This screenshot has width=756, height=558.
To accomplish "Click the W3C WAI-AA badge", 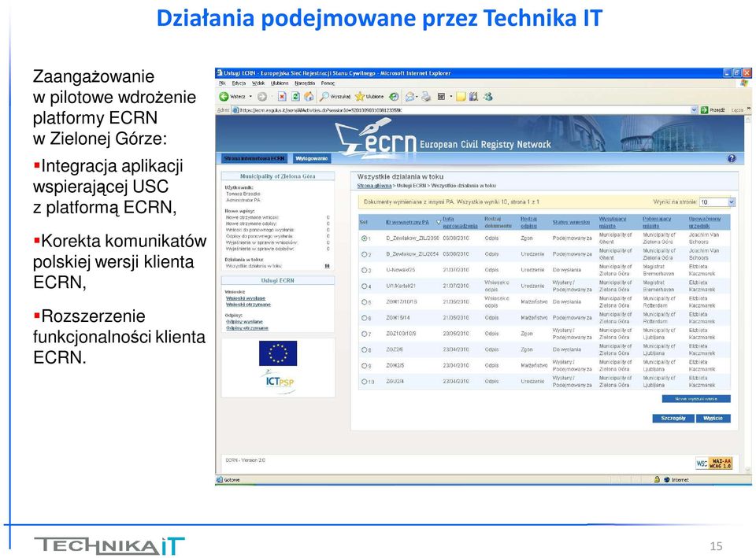I will (x=714, y=464).
